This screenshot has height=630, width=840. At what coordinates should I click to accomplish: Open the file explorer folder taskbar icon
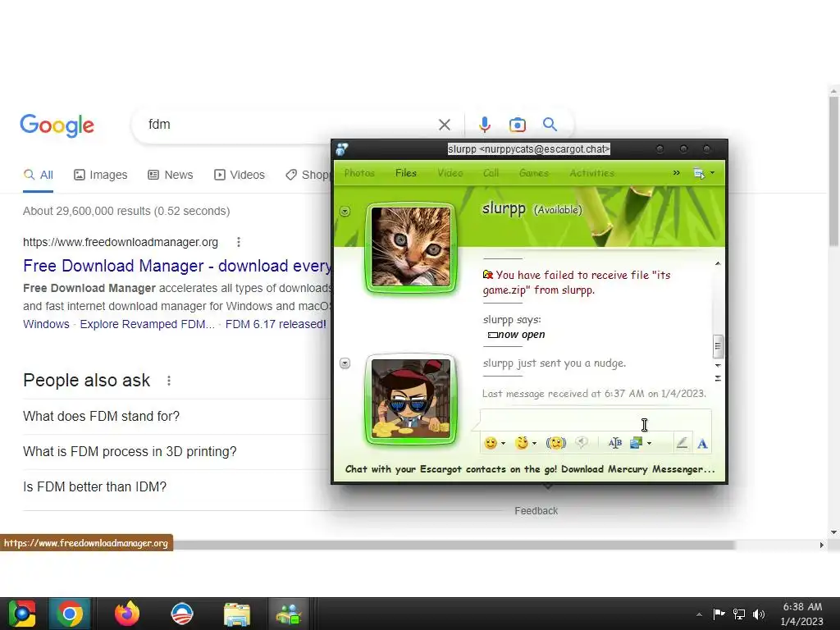pyautogui.click(x=237, y=614)
